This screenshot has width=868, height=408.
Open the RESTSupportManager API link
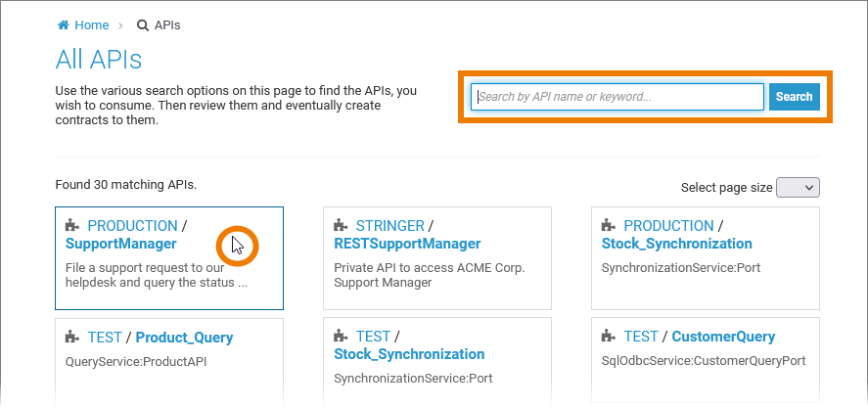pyautogui.click(x=407, y=244)
